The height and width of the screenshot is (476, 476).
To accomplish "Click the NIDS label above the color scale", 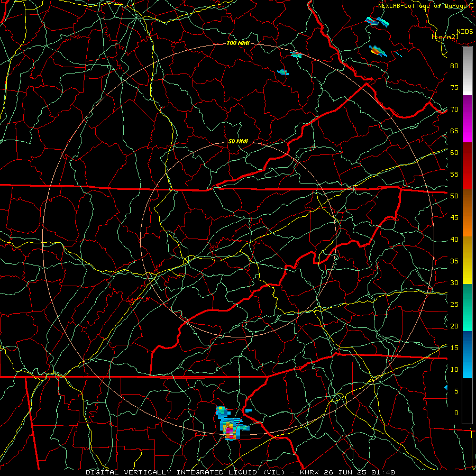I will (x=465, y=32).
